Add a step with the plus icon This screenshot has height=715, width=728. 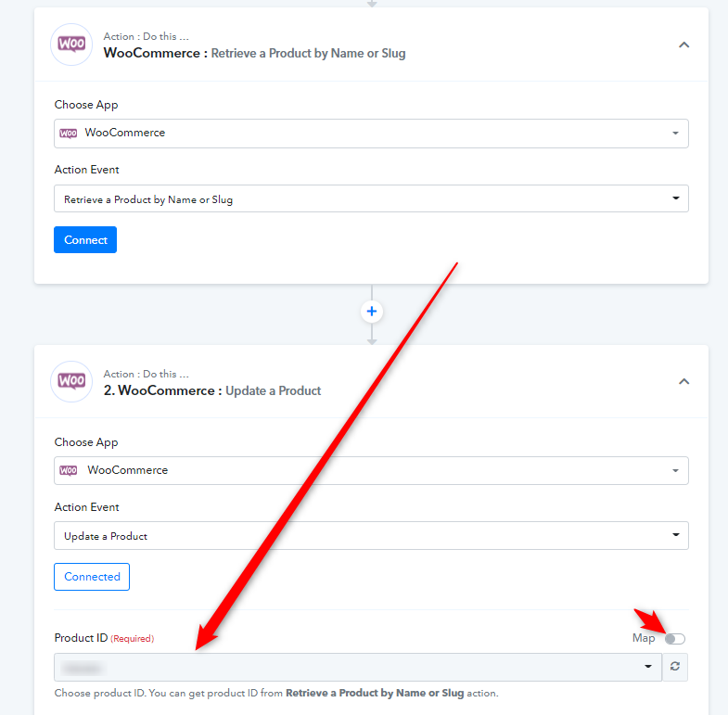coord(372,311)
